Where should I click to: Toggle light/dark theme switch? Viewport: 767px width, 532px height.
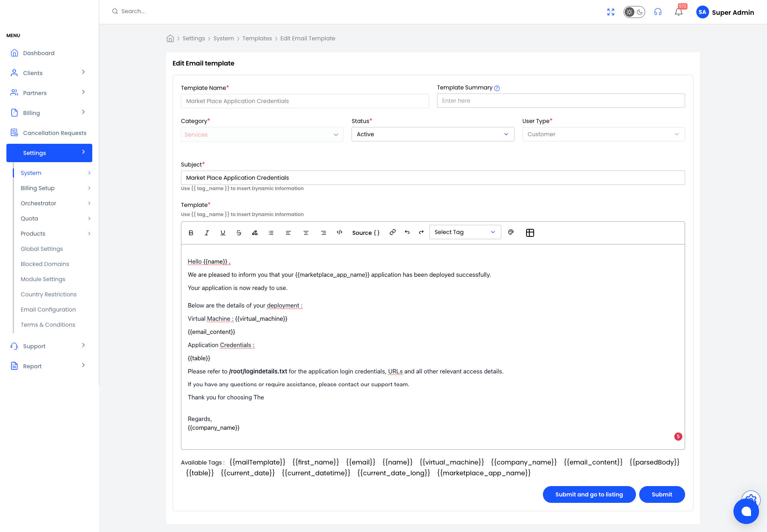tap(634, 12)
